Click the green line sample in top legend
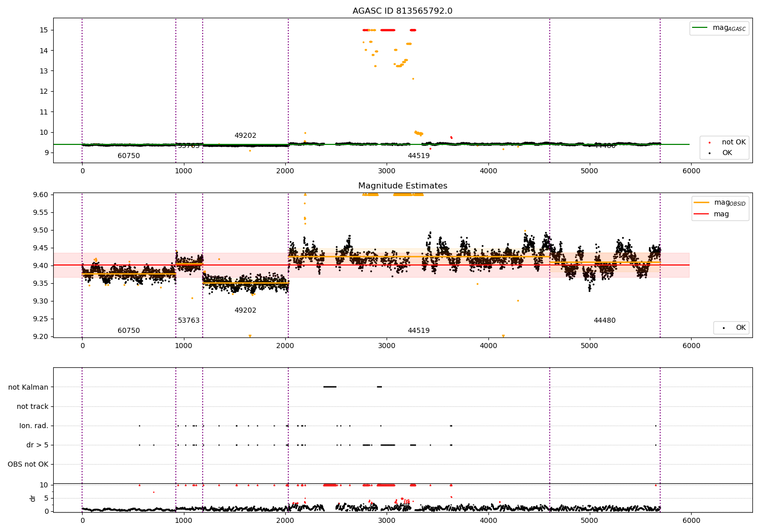 pyautogui.click(x=700, y=28)
